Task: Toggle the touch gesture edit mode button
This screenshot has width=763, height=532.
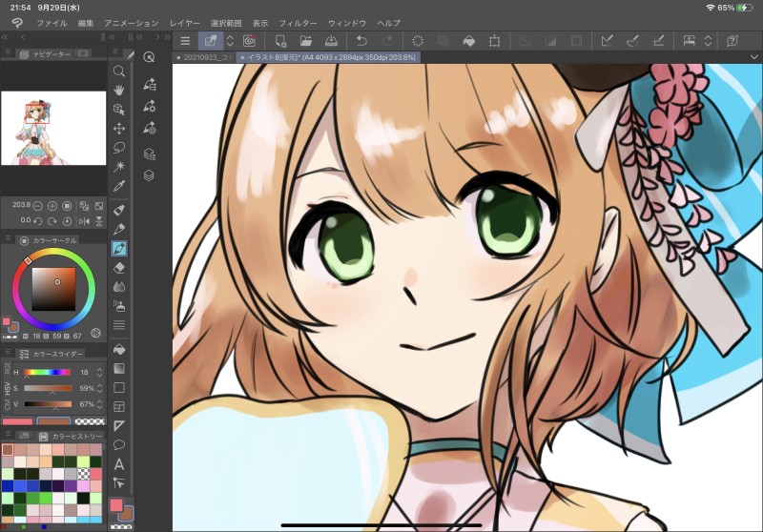Action: coord(211,41)
